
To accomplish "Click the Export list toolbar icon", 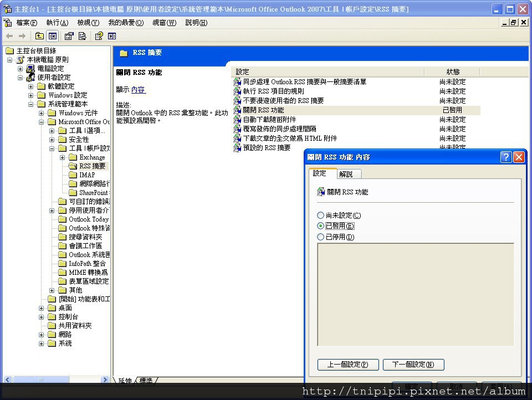I will (x=82, y=36).
